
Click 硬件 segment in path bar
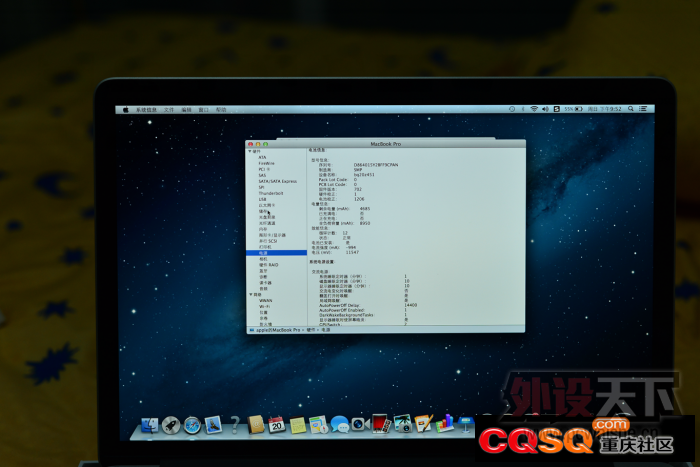click(x=311, y=330)
